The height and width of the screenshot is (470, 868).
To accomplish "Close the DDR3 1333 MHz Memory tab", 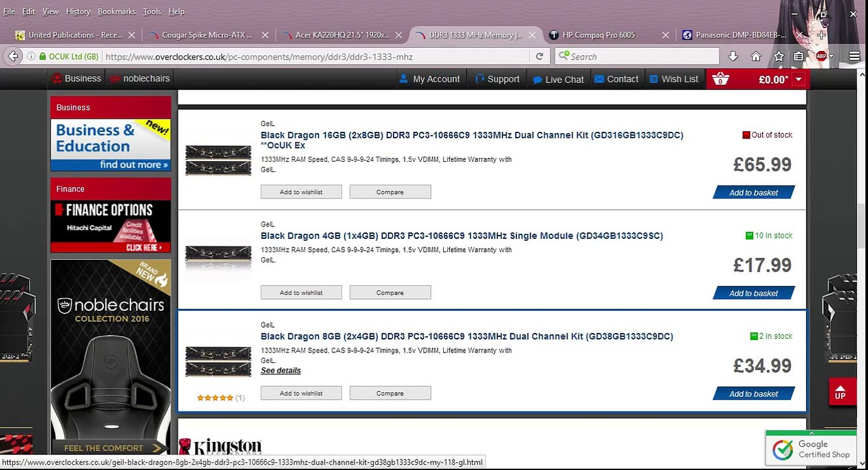I will (532, 35).
